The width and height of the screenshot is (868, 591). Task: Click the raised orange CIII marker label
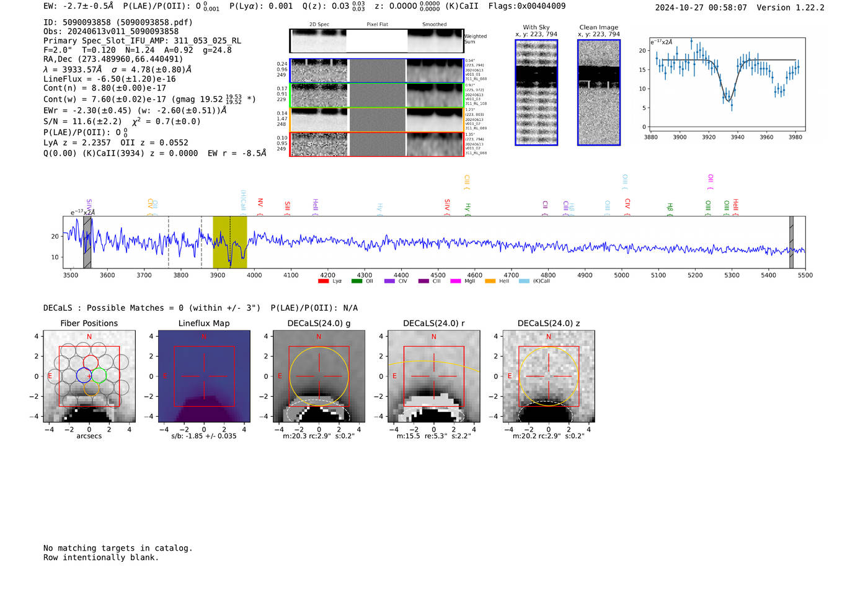click(467, 182)
